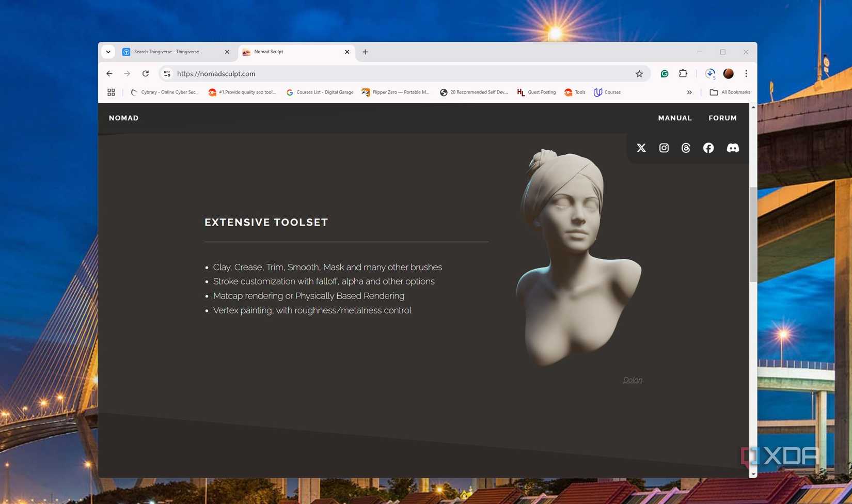Open the 20 Recommended Self Dev bookmark
852x504 pixels.
tap(474, 92)
